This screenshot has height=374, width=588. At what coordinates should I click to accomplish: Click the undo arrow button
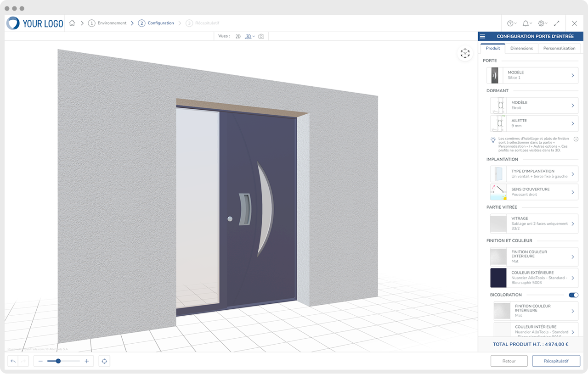tap(13, 361)
